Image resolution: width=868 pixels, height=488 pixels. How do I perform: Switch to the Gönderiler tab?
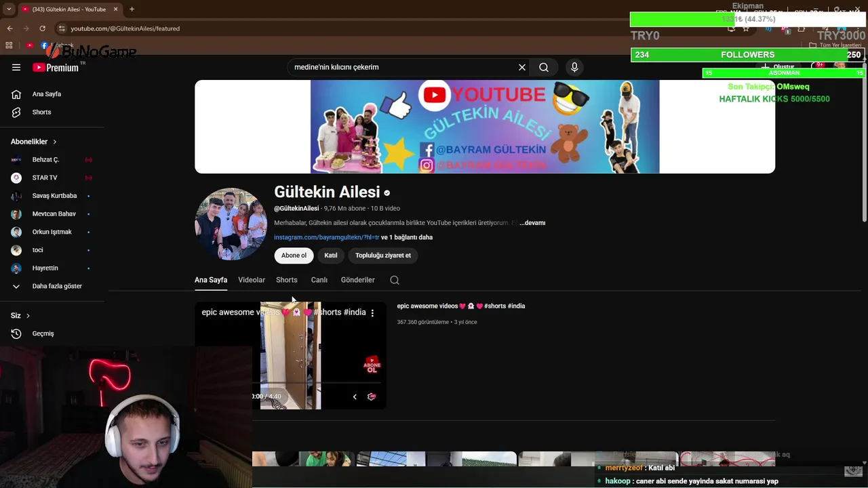(358, 280)
